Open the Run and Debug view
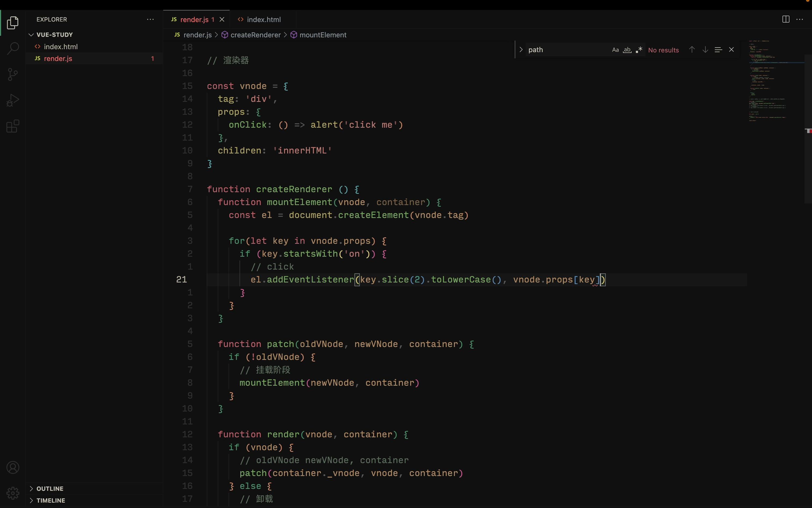This screenshot has width=812, height=508. click(x=13, y=100)
